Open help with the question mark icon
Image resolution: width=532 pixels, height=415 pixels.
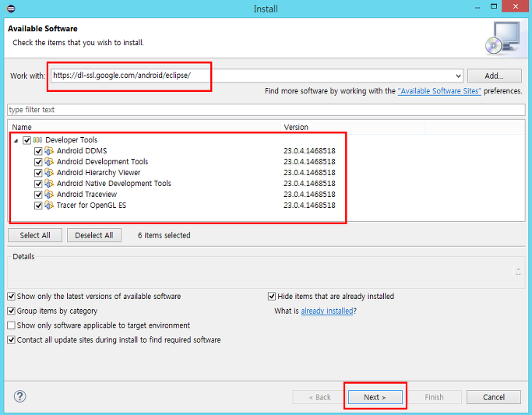pyautogui.click(x=20, y=396)
